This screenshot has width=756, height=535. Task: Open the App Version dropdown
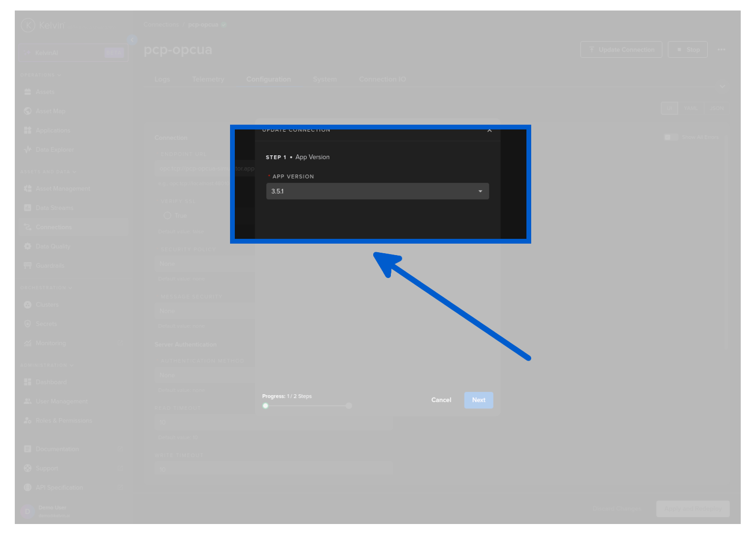377,191
